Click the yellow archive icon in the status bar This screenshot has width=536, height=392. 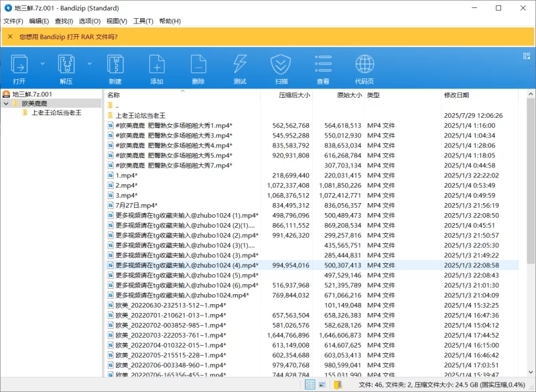(x=338, y=385)
